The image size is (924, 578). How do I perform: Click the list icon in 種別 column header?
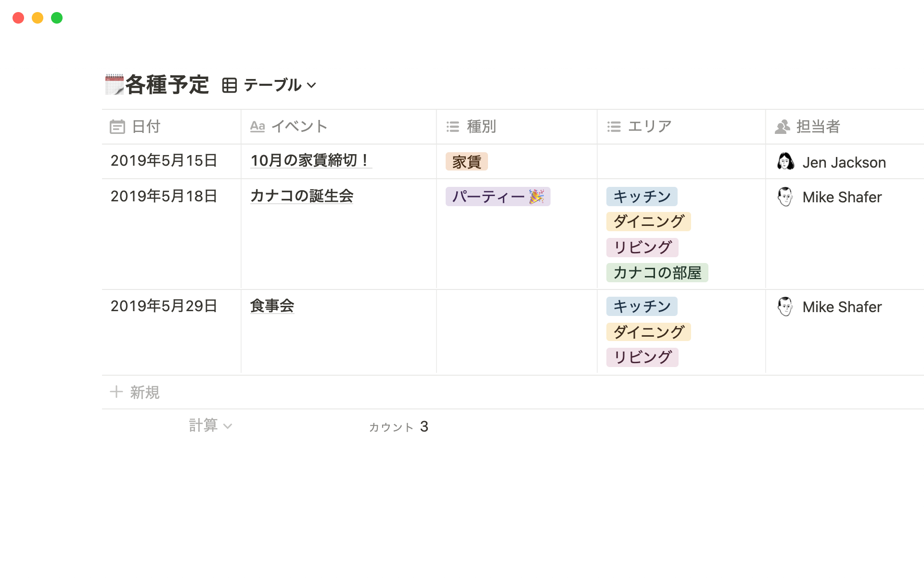click(452, 127)
